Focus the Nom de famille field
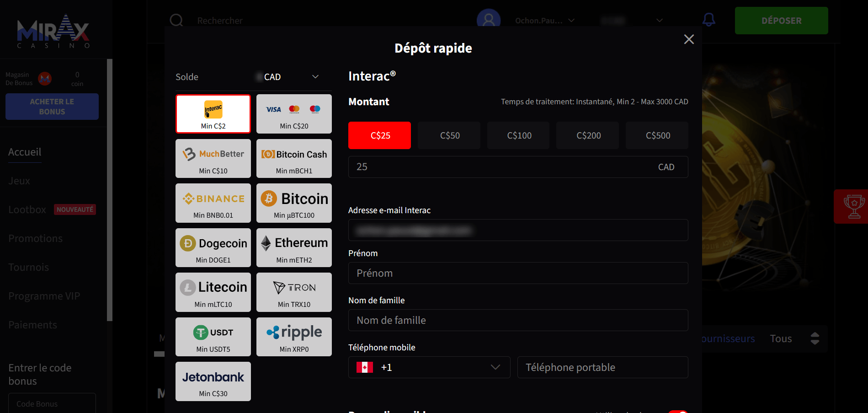The height and width of the screenshot is (413, 868). 518,320
